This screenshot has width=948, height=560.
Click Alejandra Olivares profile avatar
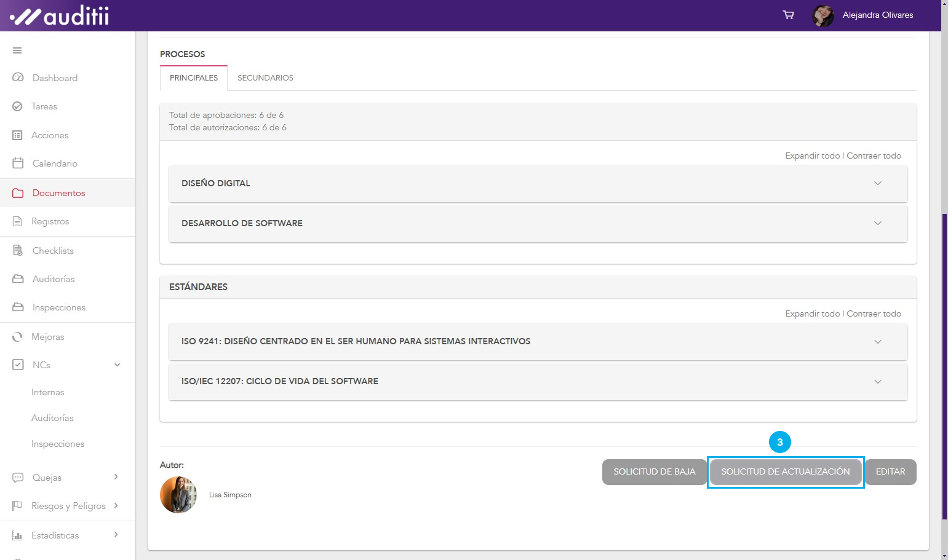823,15
